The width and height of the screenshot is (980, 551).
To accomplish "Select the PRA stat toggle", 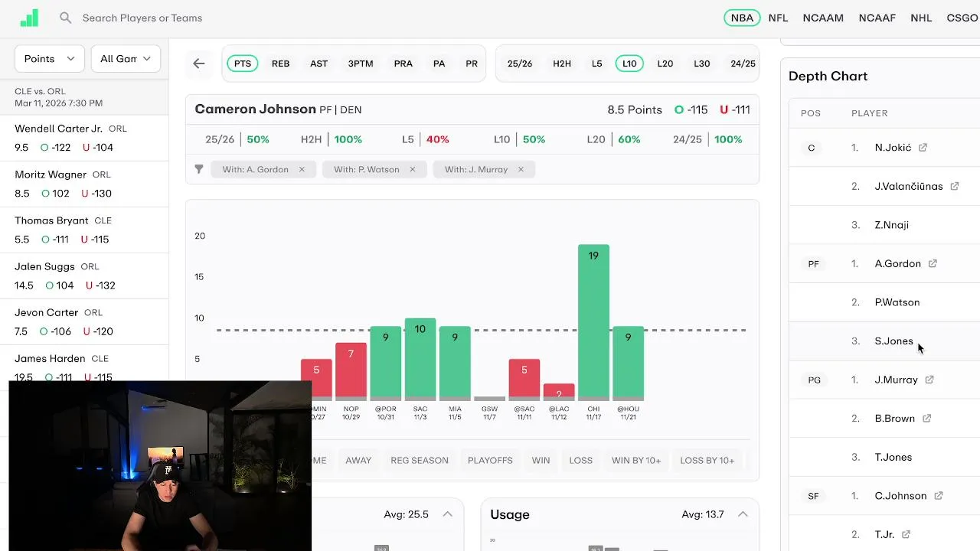I will pyautogui.click(x=403, y=64).
